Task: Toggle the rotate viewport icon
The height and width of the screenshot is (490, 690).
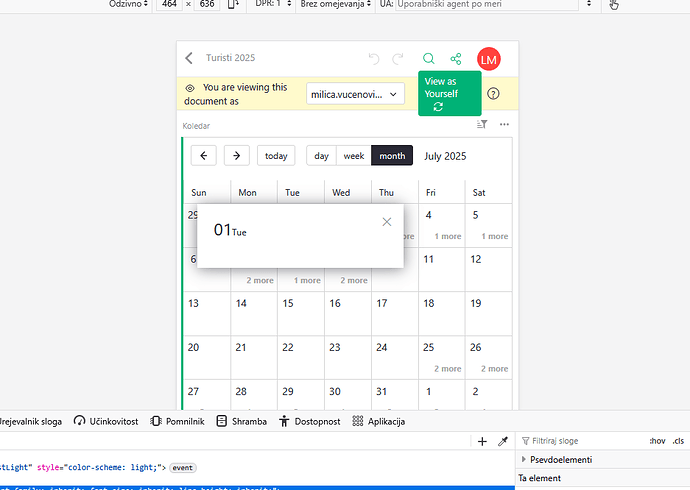Action: [233, 4]
